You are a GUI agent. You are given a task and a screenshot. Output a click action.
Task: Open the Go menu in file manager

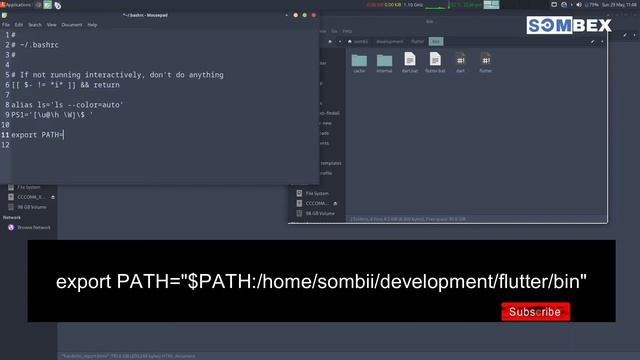coord(334,31)
